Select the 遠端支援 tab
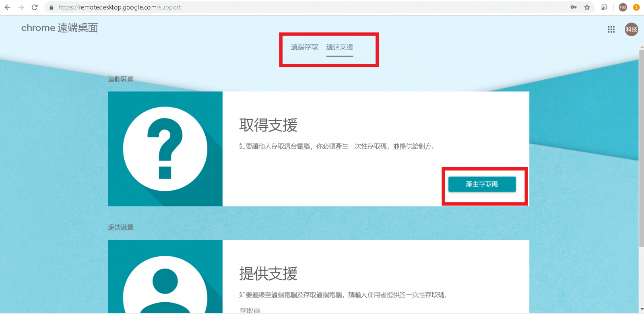644x314 pixels. coord(340,47)
